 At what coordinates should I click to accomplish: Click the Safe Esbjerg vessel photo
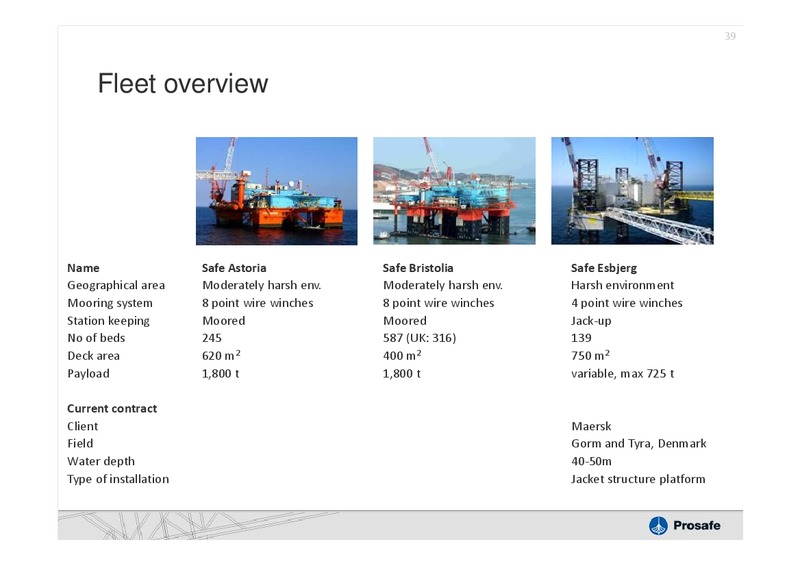tap(632, 191)
